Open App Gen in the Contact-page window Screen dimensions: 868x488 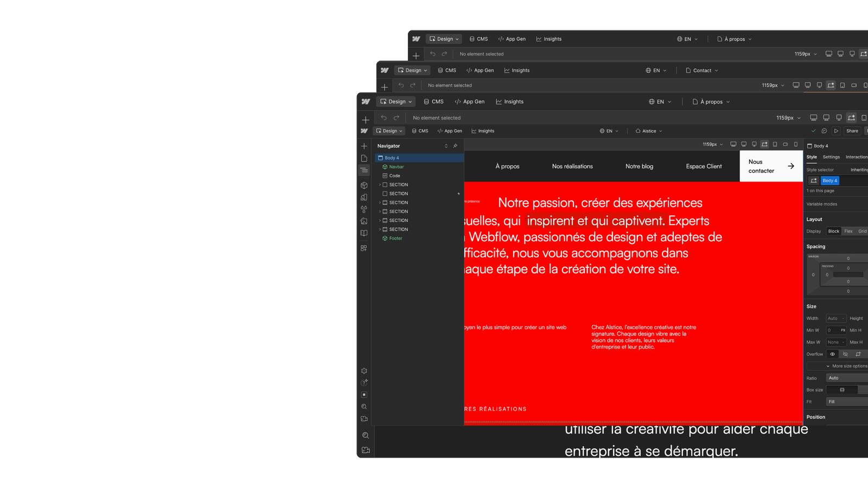coord(480,70)
